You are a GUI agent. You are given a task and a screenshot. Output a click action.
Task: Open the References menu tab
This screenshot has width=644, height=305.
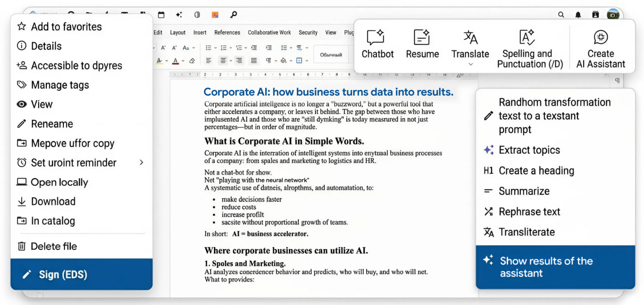click(x=227, y=32)
